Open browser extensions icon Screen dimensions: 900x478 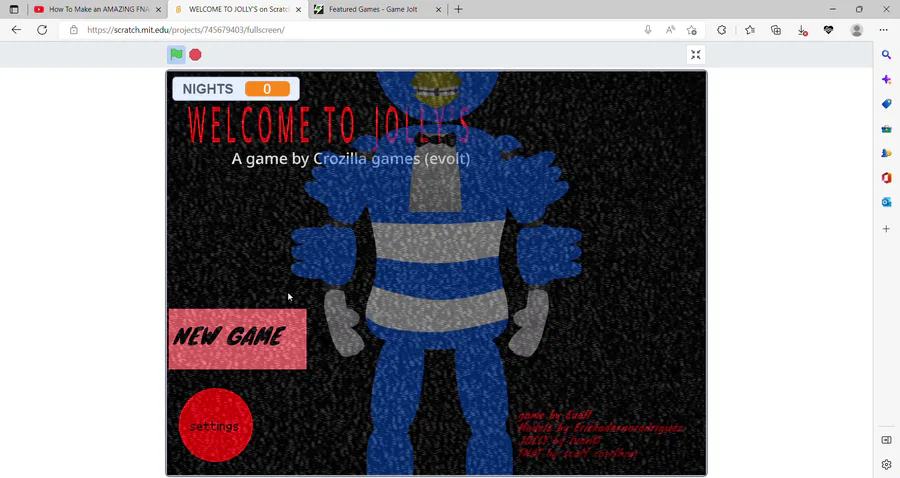pos(721,30)
